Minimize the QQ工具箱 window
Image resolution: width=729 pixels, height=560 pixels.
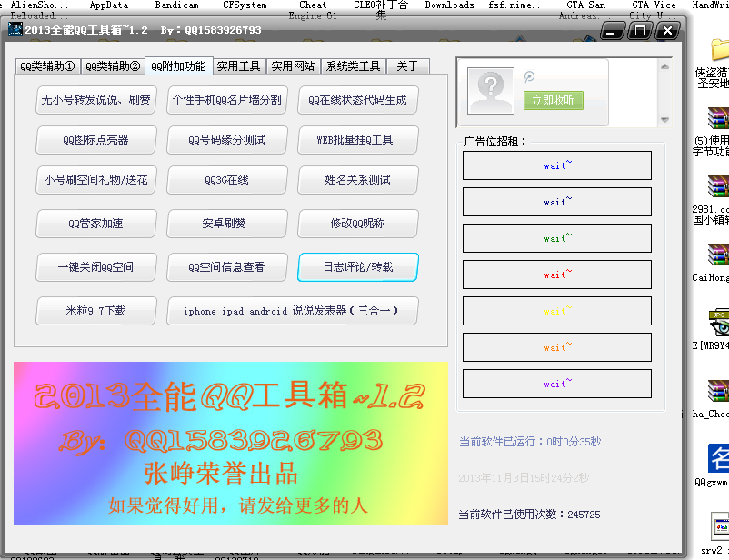point(612,31)
